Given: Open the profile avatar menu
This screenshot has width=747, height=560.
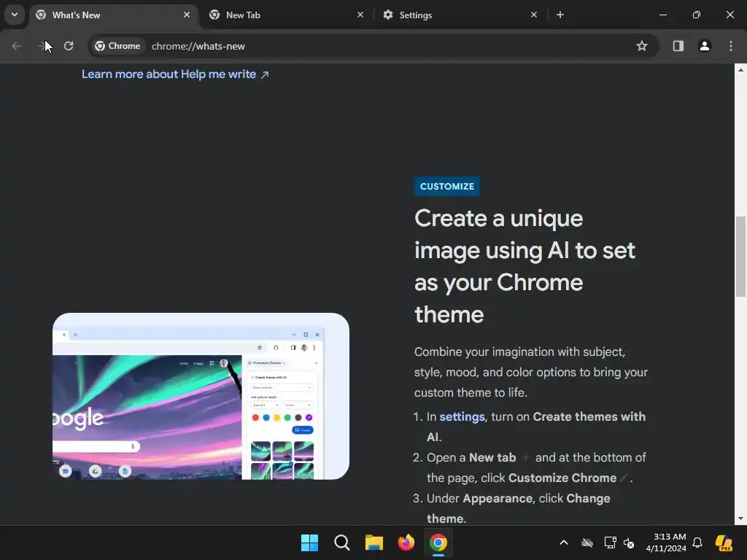Looking at the screenshot, I should tap(704, 46).
